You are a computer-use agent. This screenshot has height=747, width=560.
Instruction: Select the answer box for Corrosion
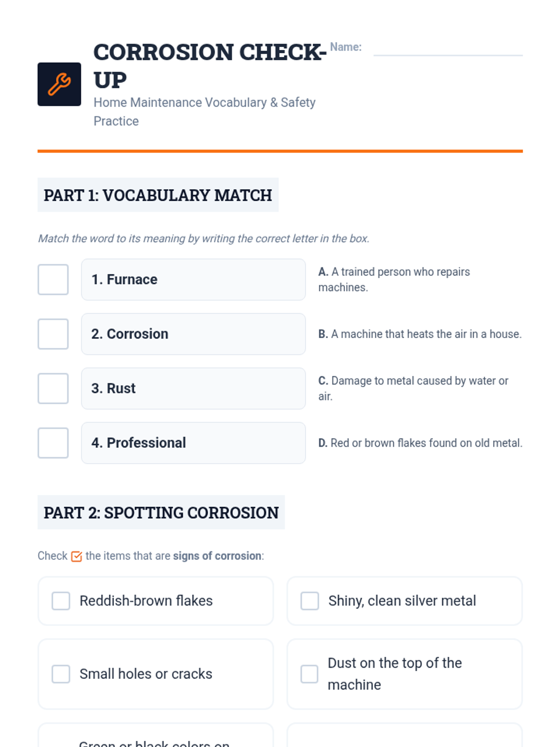tap(53, 334)
